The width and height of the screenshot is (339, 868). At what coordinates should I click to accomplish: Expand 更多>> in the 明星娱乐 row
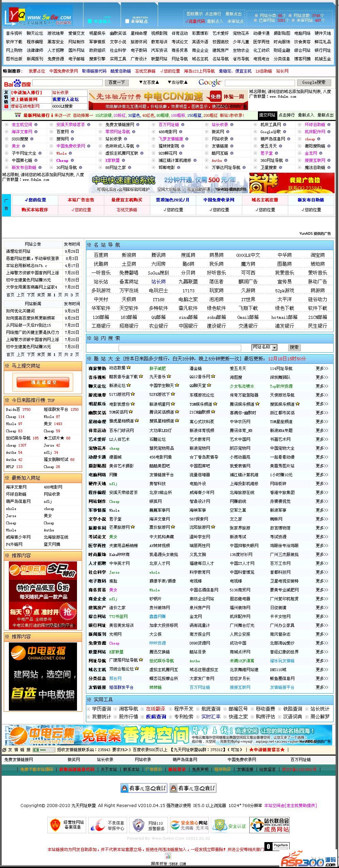tap(322, 404)
